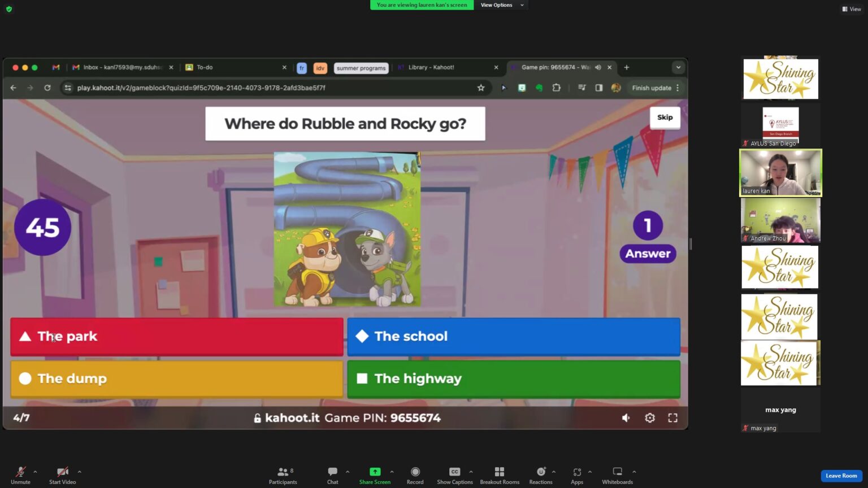The height and width of the screenshot is (488, 868).
Task: Bookmark this page with the star
Action: tap(481, 88)
